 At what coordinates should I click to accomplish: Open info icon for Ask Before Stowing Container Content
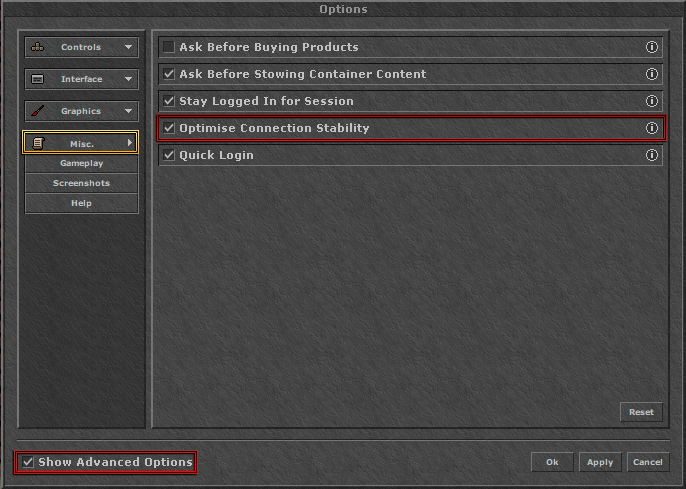click(652, 74)
